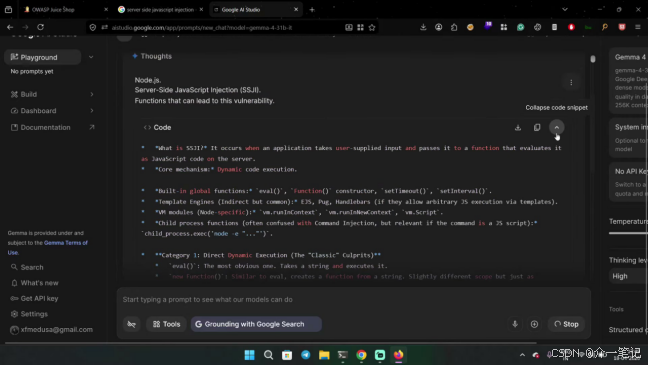
Task: Expand the Build menu arrow
Action: 92,94
